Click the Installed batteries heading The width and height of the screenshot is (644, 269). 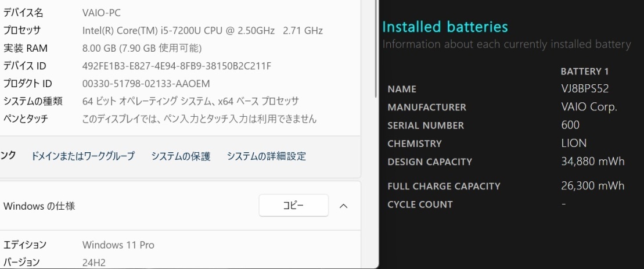tap(445, 27)
